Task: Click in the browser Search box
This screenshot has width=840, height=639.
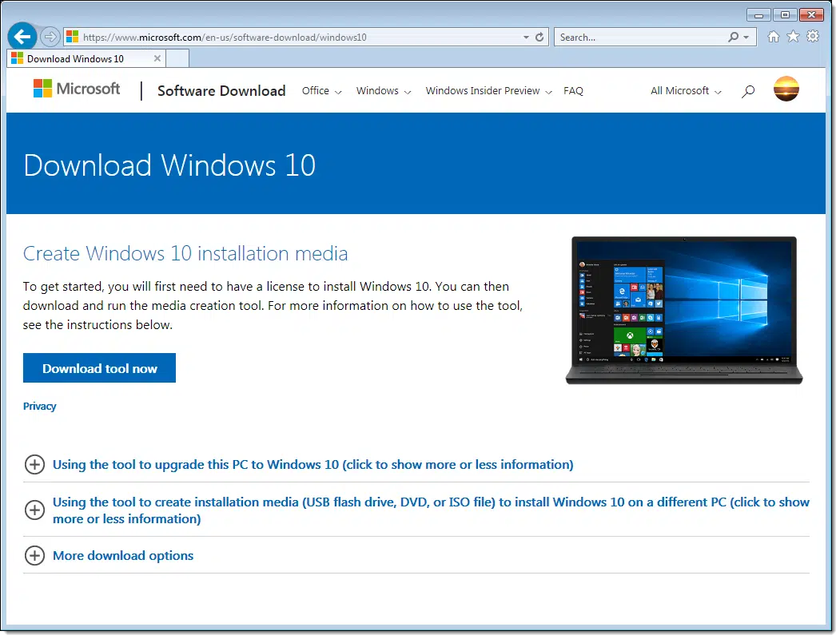Action: [x=639, y=37]
